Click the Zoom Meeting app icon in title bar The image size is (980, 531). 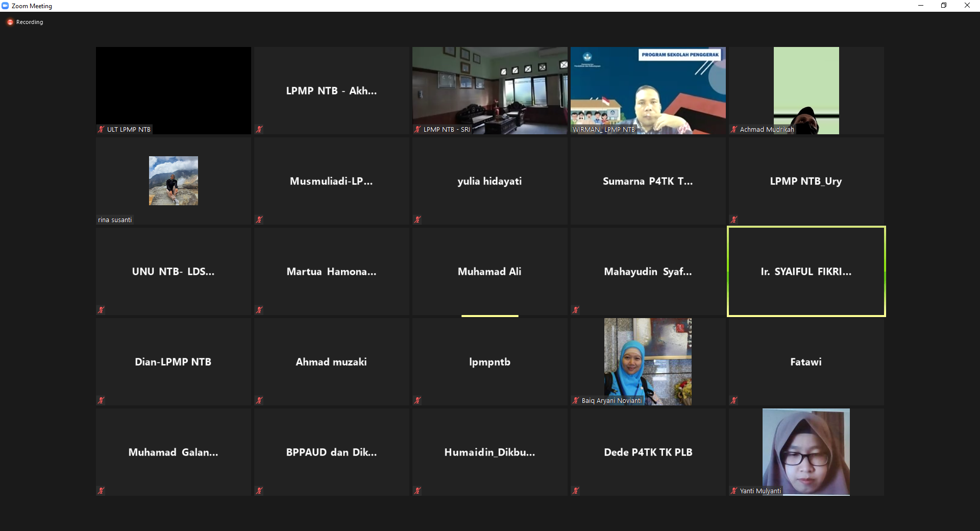[5, 6]
